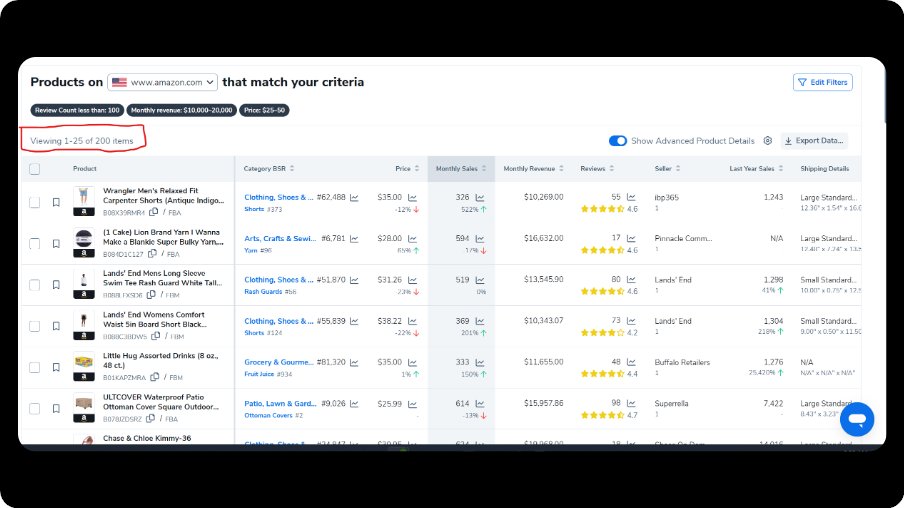Open review chart for 55 reviews
This screenshot has height=508, width=904.
(631, 197)
